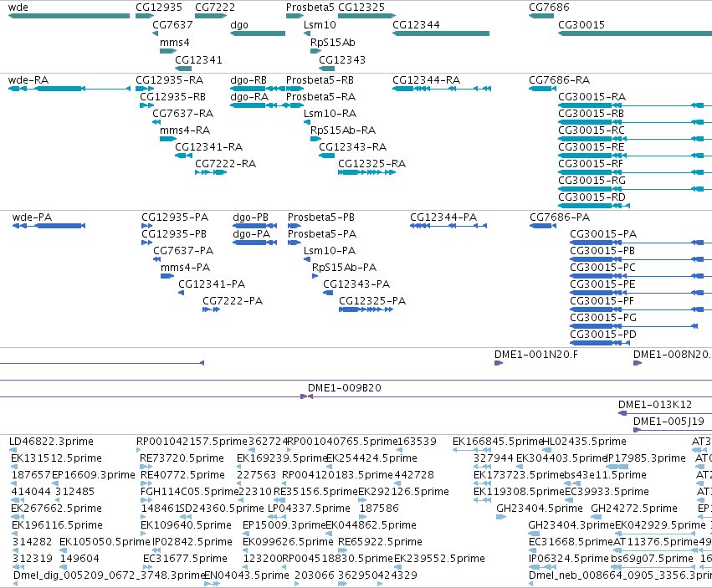Open the CG12935-PA protein label
This screenshot has height=588, width=712.
coord(175,217)
